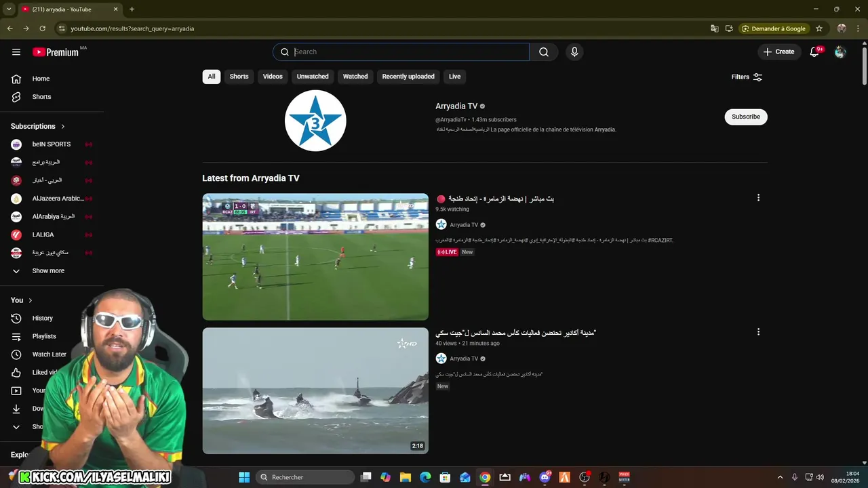Reload the page
Viewport: 868px width, 488px height.
(x=42, y=28)
